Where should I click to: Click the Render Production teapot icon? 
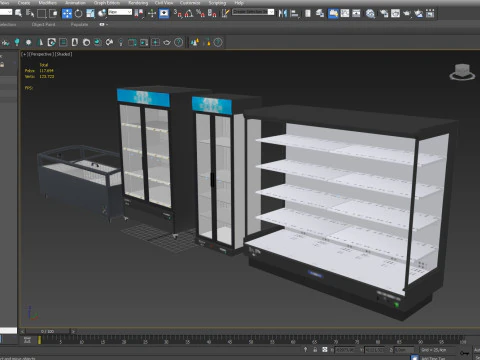407,13
